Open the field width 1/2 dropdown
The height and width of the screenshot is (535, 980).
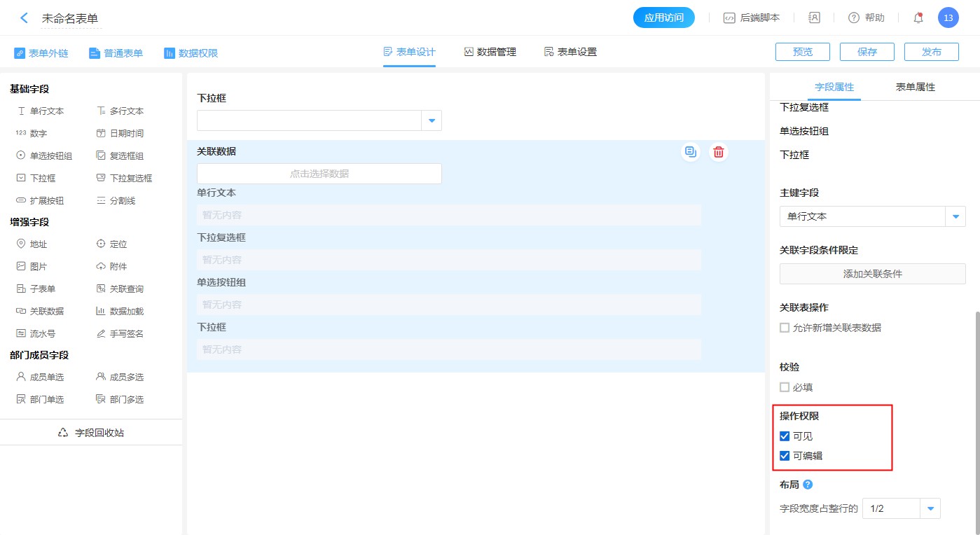(x=930, y=509)
